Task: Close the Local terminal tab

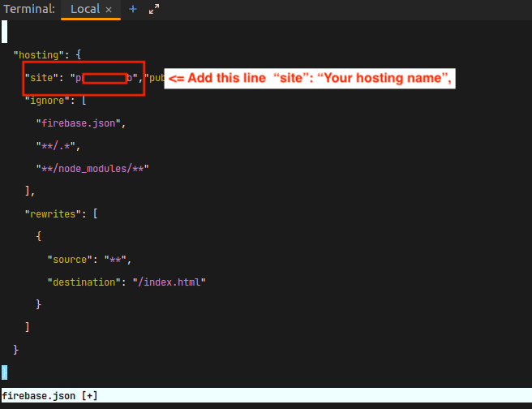Action: [x=109, y=10]
